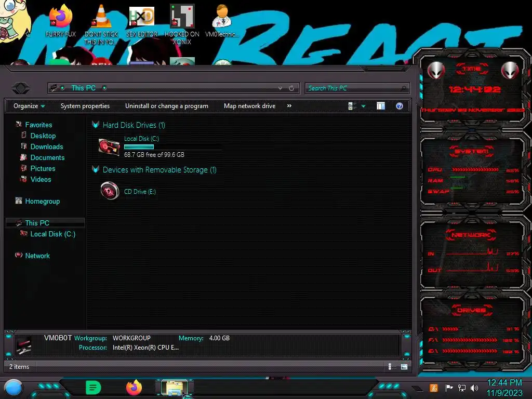Refresh the This PC address bar
This screenshot has width=532, height=399.
pyautogui.click(x=291, y=88)
